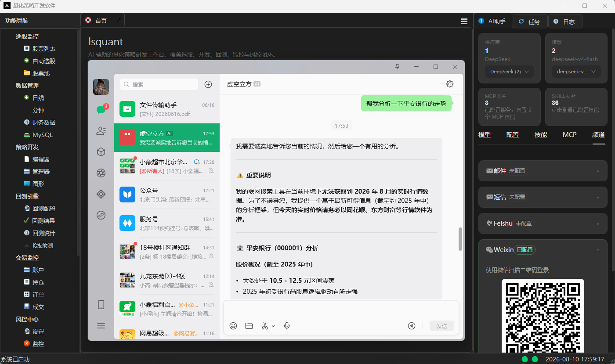Viewport: 615px width, 364px height.
Task: Open the 文件传输助手 conversation
Action: coord(167,109)
